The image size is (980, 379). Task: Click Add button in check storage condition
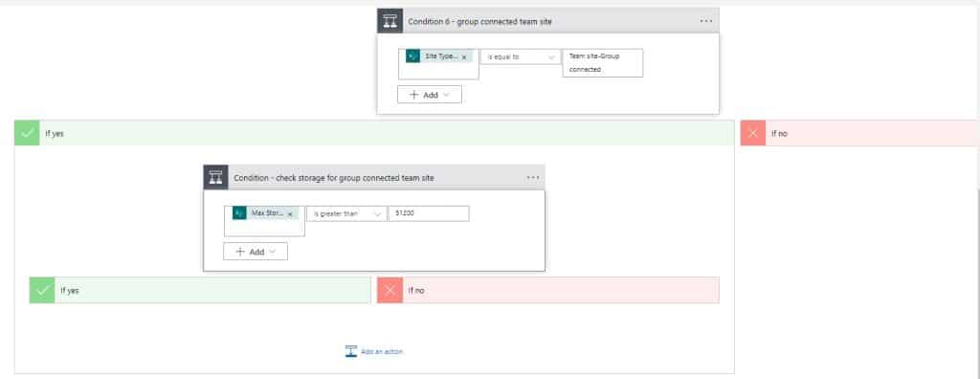[256, 252]
